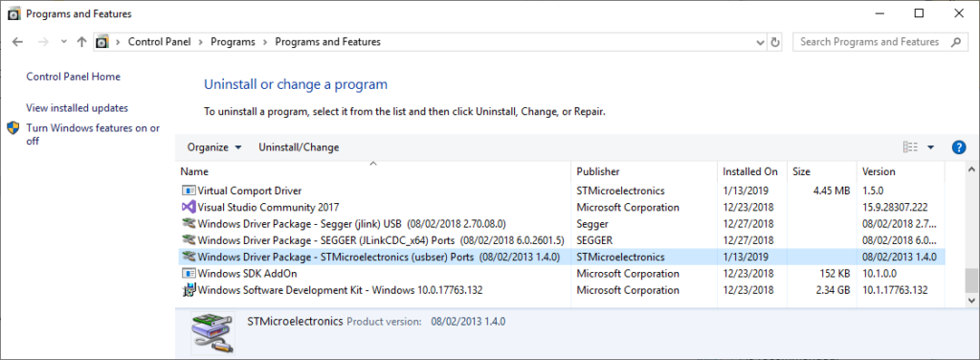Click the Windows Software Development Kit icon

coord(189,290)
